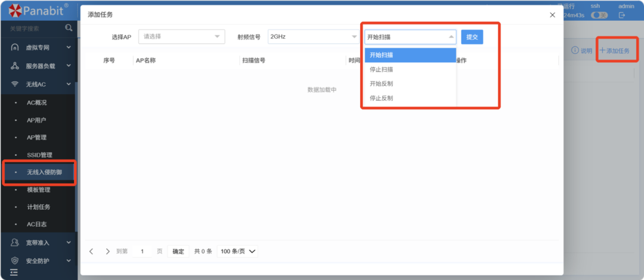Click the 无线AC wifi icon
644x280 pixels.
[x=15, y=84]
